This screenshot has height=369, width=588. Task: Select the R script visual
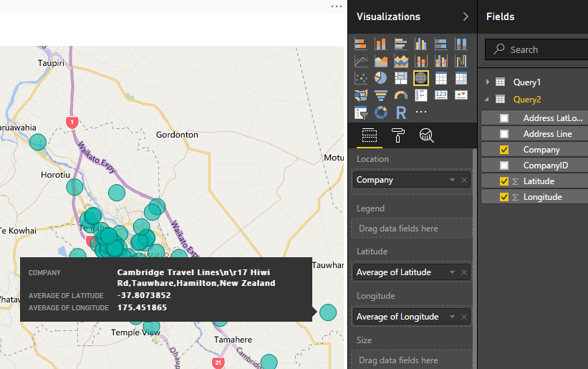click(401, 112)
